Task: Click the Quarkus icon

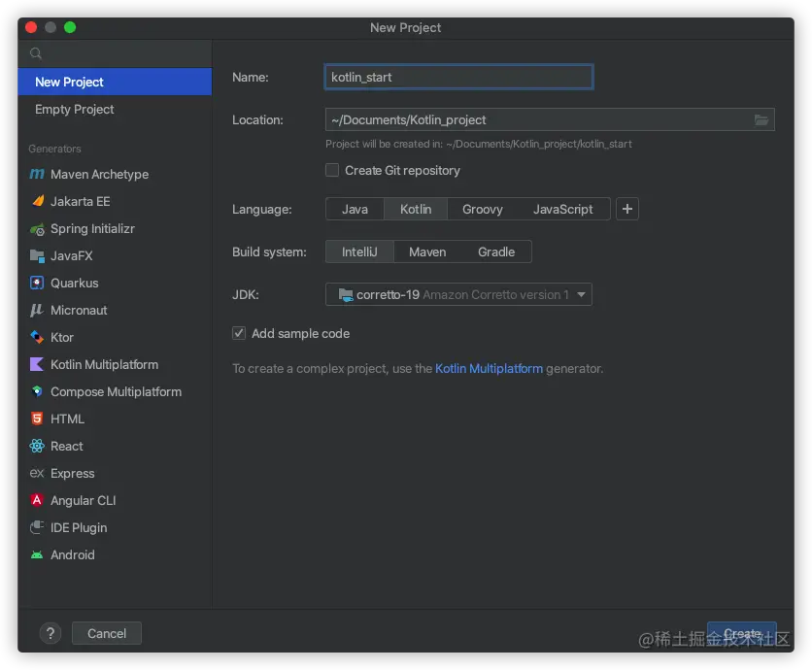Action: pos(37,283)
